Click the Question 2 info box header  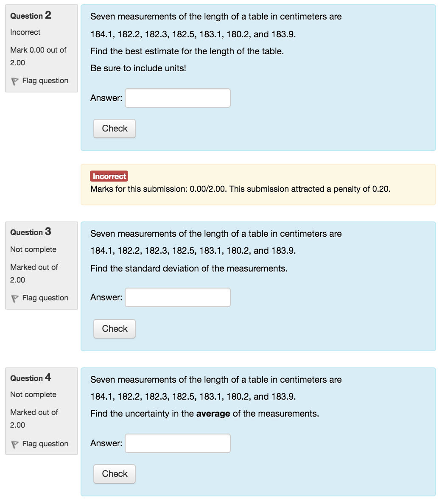click(31, 16)
